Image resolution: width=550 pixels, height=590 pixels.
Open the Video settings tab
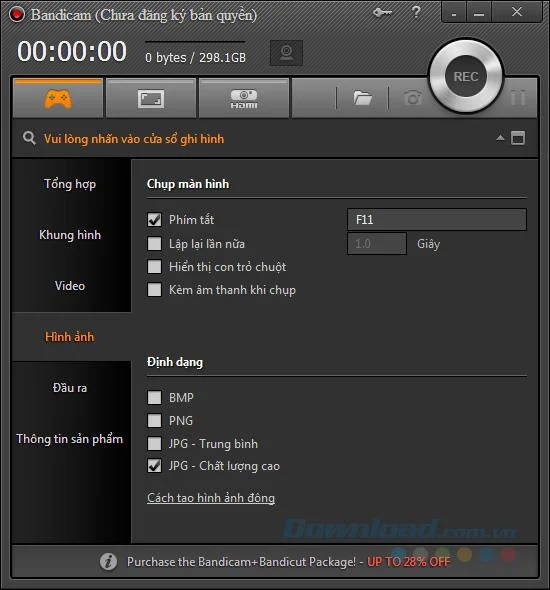click(x=70, y=286)
